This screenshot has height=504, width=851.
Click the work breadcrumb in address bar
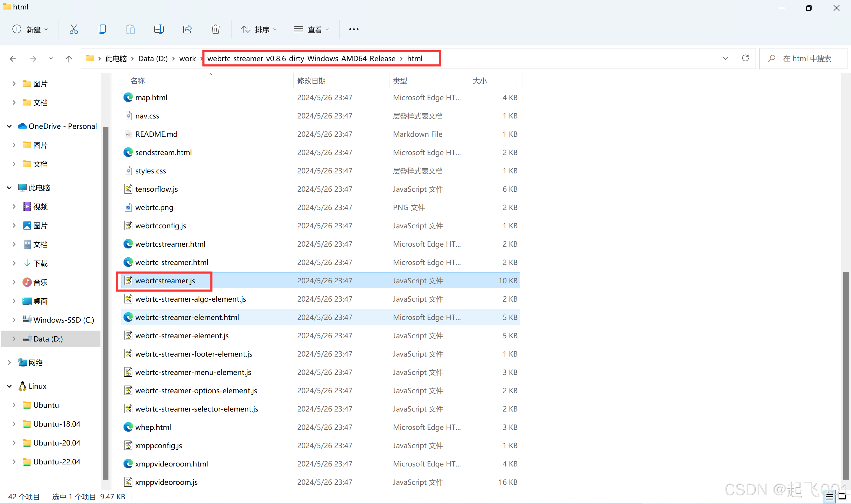187,59
